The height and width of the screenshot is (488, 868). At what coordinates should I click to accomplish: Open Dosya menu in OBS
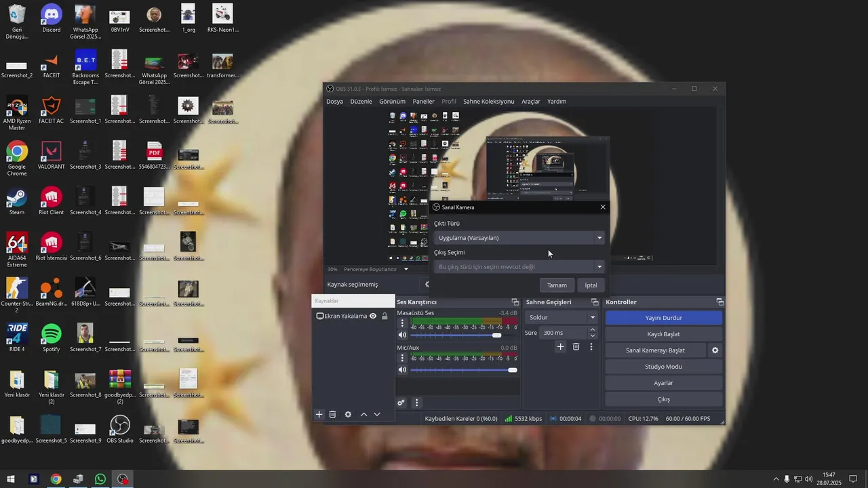pyautogui.click(x=335, y=101)
